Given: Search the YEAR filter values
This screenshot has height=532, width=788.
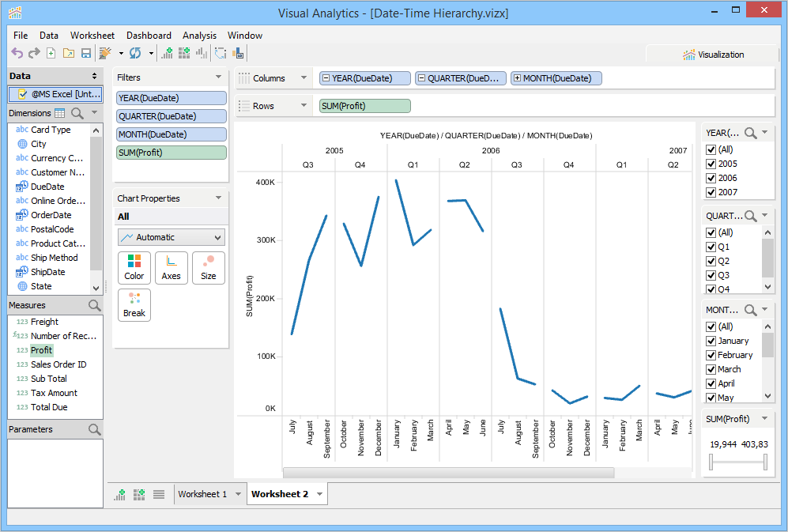Looking at the screenshot, I should point(750,133).
